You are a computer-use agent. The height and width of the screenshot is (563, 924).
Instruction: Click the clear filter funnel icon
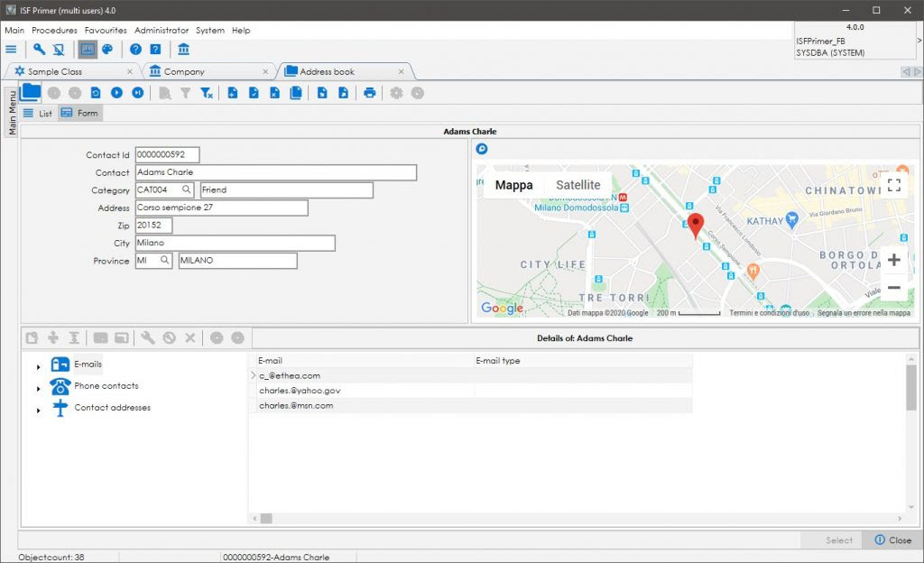click(x=207, y=92)
